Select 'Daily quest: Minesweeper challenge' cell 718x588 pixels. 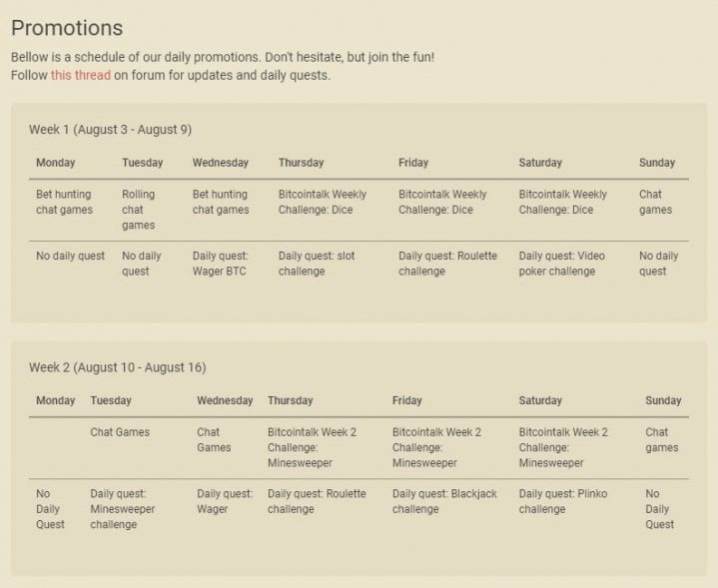[x=123, y=509]
